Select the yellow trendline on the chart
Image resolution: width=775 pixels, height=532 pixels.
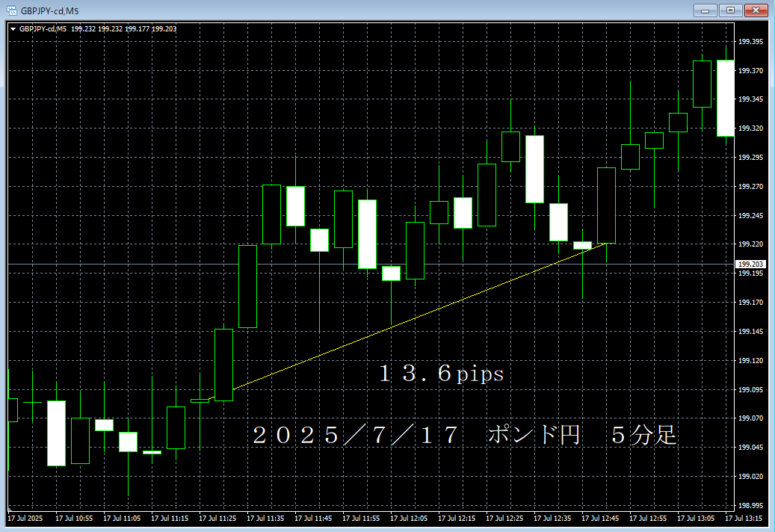419,317
